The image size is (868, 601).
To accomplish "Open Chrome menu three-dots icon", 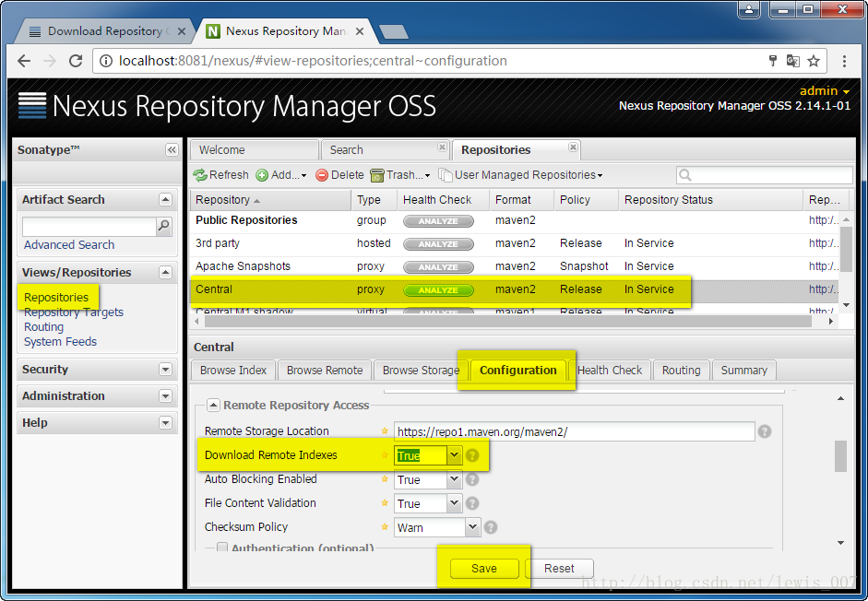I will click(x=844, y=61).
